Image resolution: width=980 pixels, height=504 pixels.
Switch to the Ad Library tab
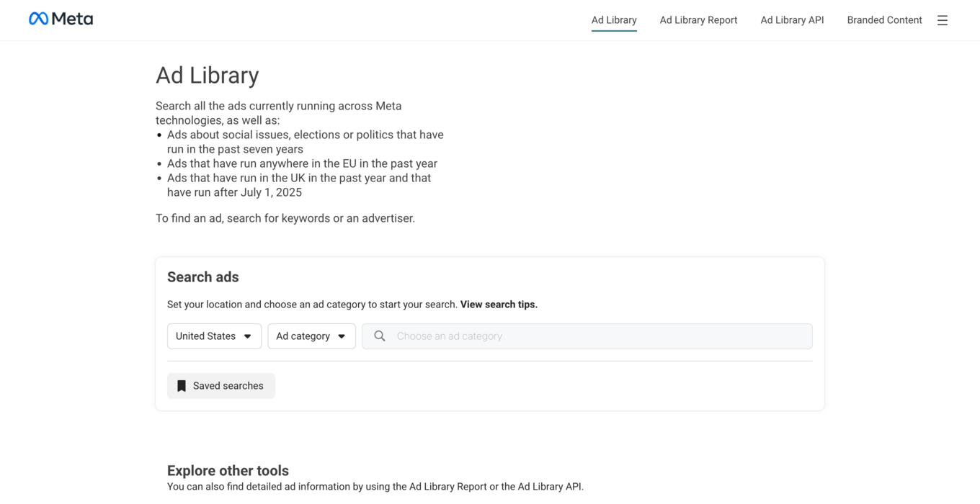pyautogui.click(x=614, y=20)
